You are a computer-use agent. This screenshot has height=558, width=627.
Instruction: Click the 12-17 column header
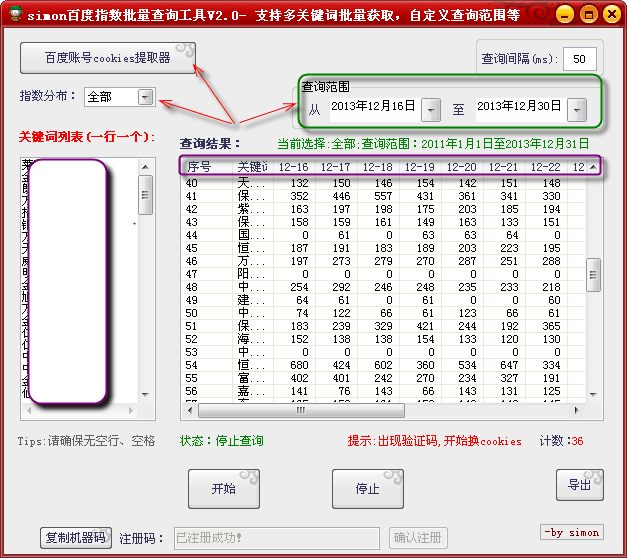tap(336, 166)
